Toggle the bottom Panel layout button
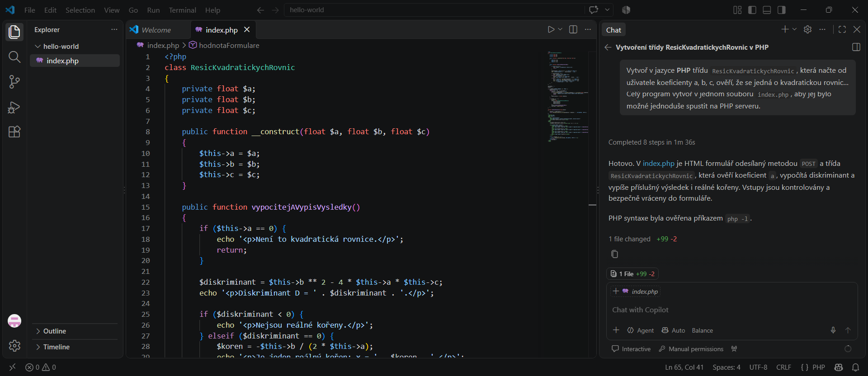 click(767, 10)
